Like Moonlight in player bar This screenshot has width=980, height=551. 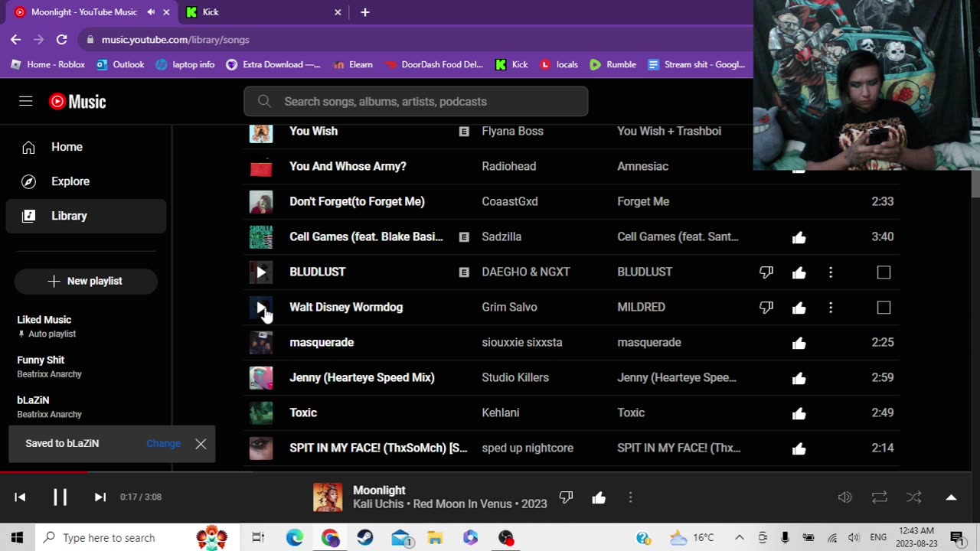599,497
